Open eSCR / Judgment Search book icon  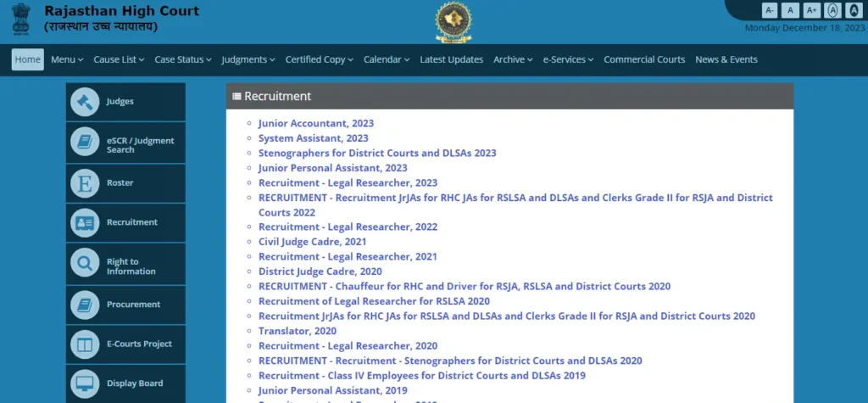(85, 142)
